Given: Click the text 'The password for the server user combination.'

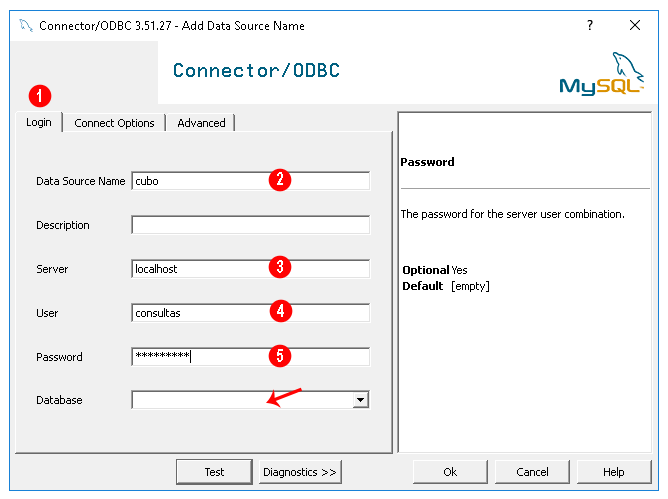Looking at the screenshot, I should pyautogui.click(x=513, y=214).
